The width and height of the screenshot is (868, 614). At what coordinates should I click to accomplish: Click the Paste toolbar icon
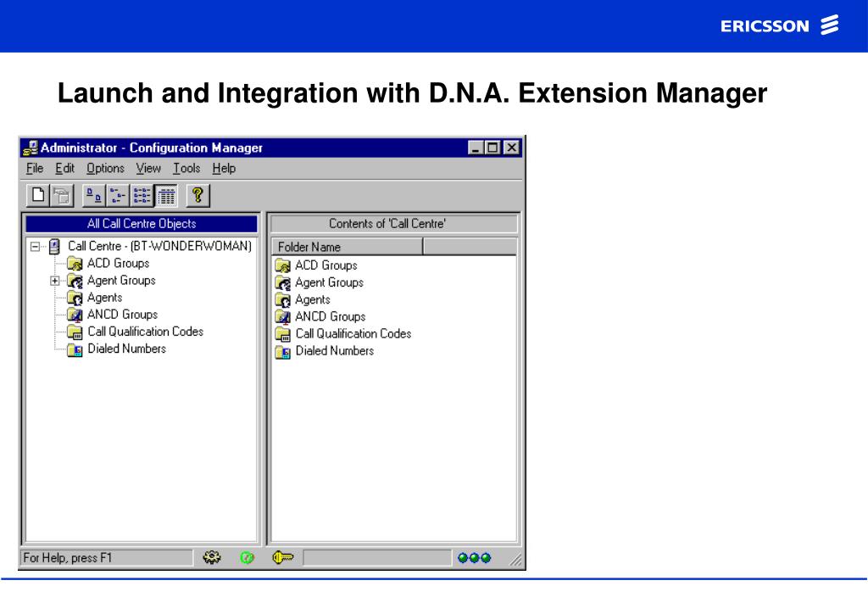tap(62, 195)
